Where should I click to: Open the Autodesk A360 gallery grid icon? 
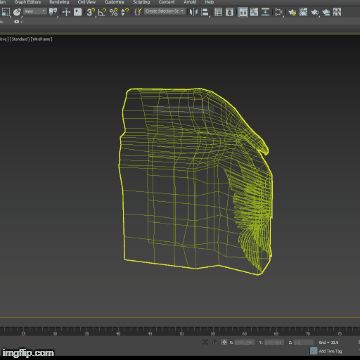pos(337,12)
